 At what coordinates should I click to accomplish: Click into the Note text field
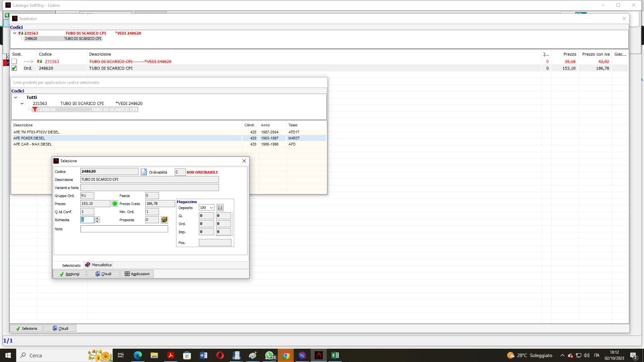pos(124,229)
